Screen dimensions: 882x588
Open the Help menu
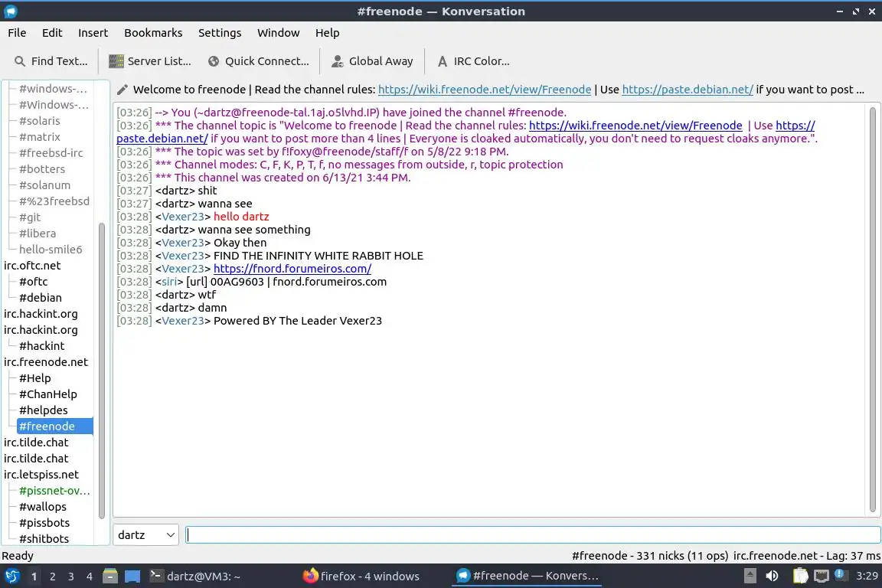[x=327, y=33]
